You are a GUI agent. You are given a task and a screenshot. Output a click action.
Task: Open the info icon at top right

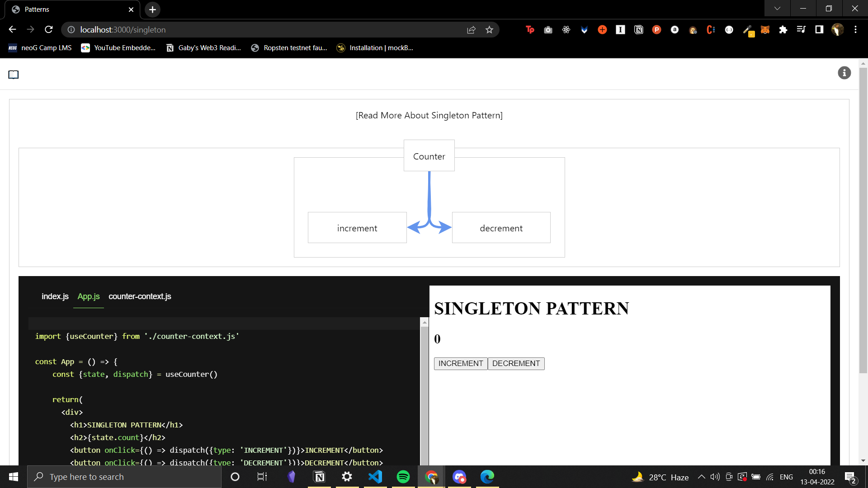pyautogui.click(x=844, y=73)
